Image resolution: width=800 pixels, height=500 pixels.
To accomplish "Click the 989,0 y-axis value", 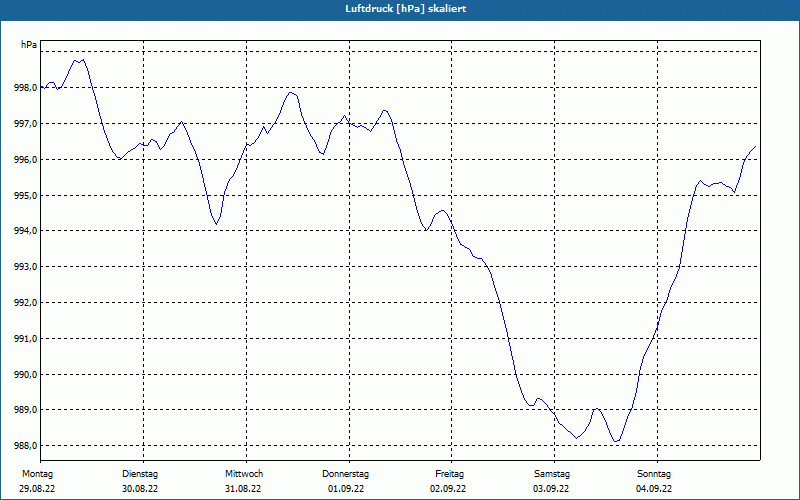I will tap(26, 410).
